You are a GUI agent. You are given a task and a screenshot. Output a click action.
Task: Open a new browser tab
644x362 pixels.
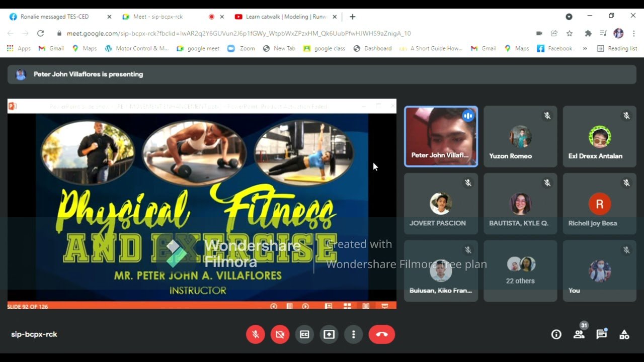click(x=353, y=17)
